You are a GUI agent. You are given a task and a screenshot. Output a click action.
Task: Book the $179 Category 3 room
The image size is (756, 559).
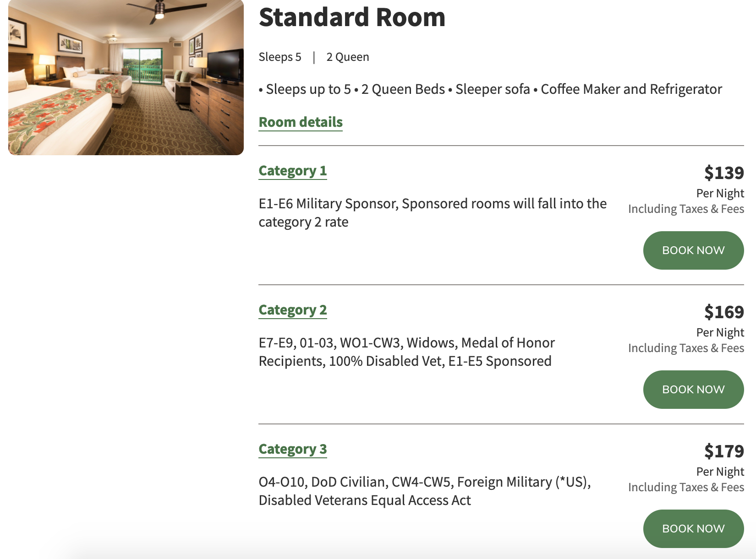pyautogui.click(x=693, y=529)
